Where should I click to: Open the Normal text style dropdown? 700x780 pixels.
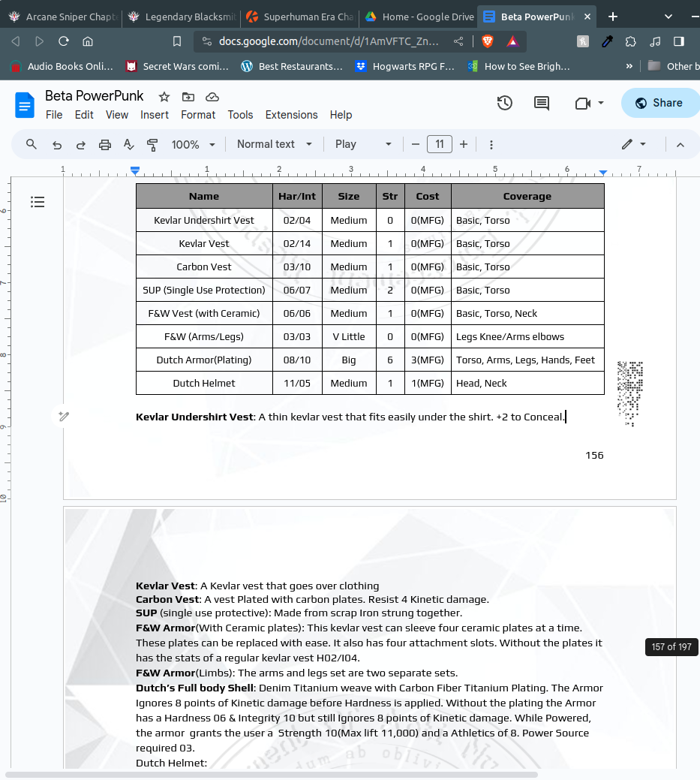(x=275, y=144)
